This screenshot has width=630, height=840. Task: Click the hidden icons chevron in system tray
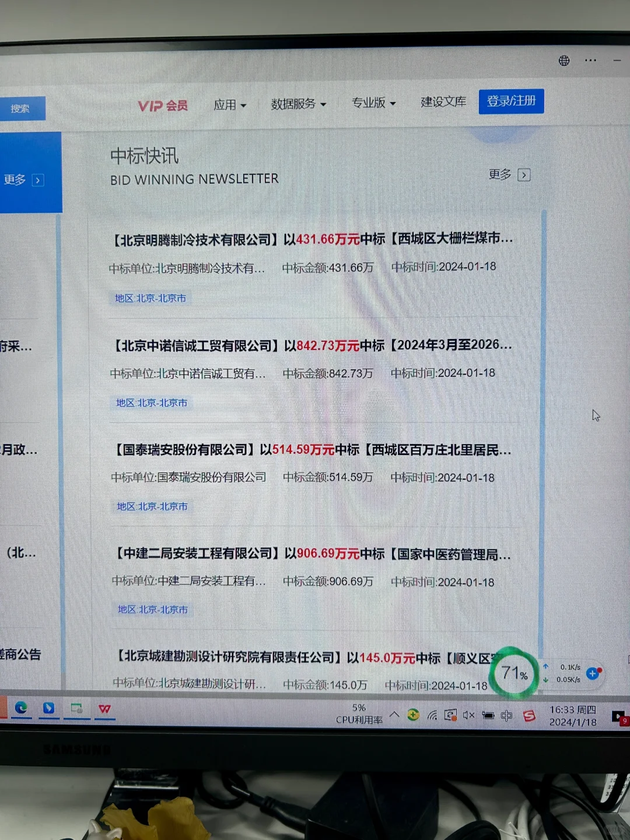pos(394,713)
